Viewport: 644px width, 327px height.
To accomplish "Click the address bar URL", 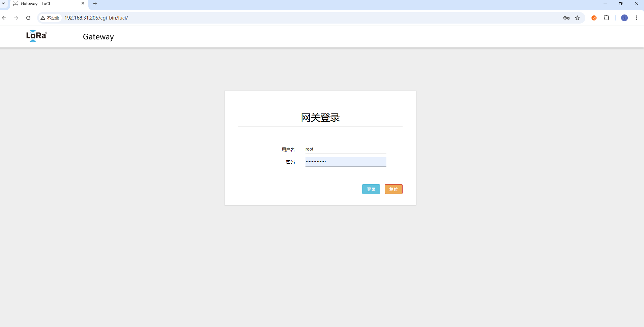I will [x=96, y=18].
